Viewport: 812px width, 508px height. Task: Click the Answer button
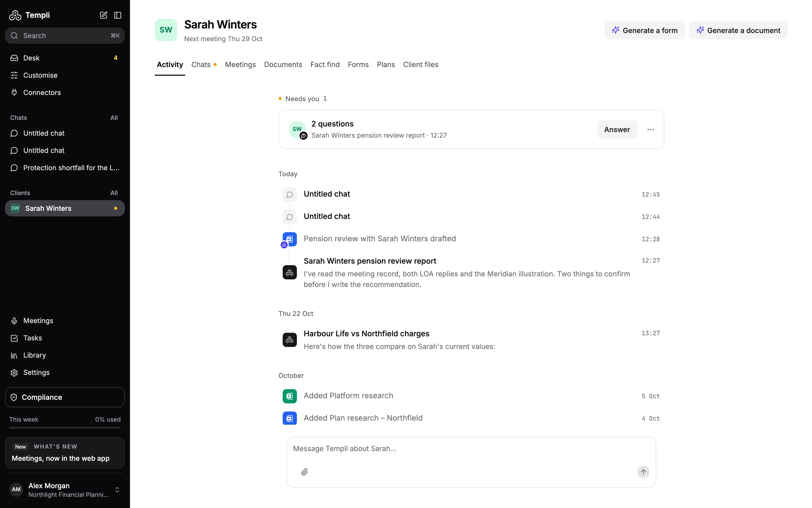[617, 130]
